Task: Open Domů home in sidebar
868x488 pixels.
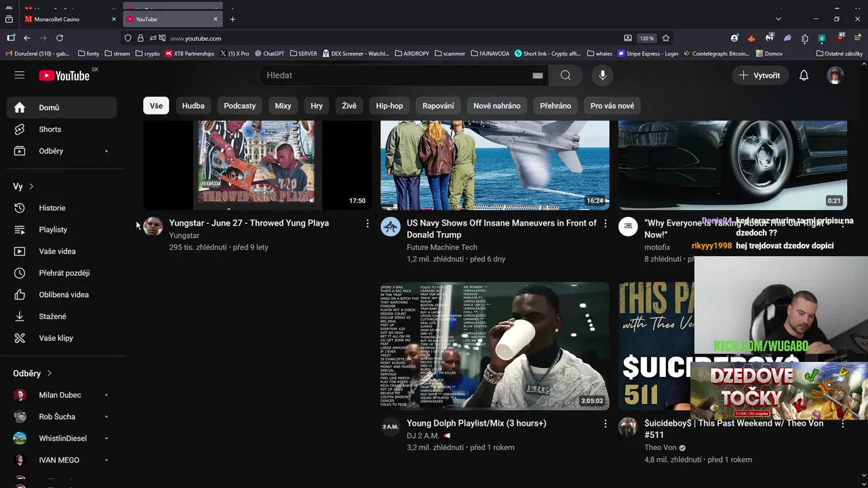Action: 62,108
